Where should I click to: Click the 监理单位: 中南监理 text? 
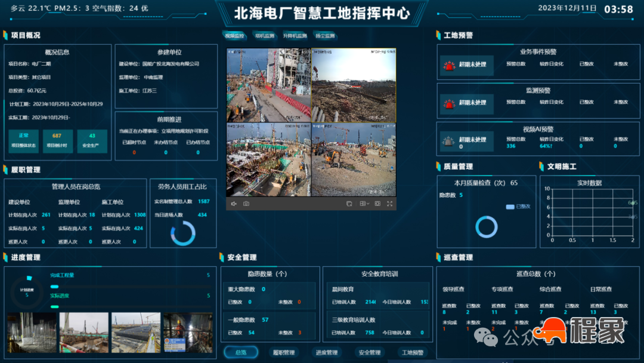point(141,77)
